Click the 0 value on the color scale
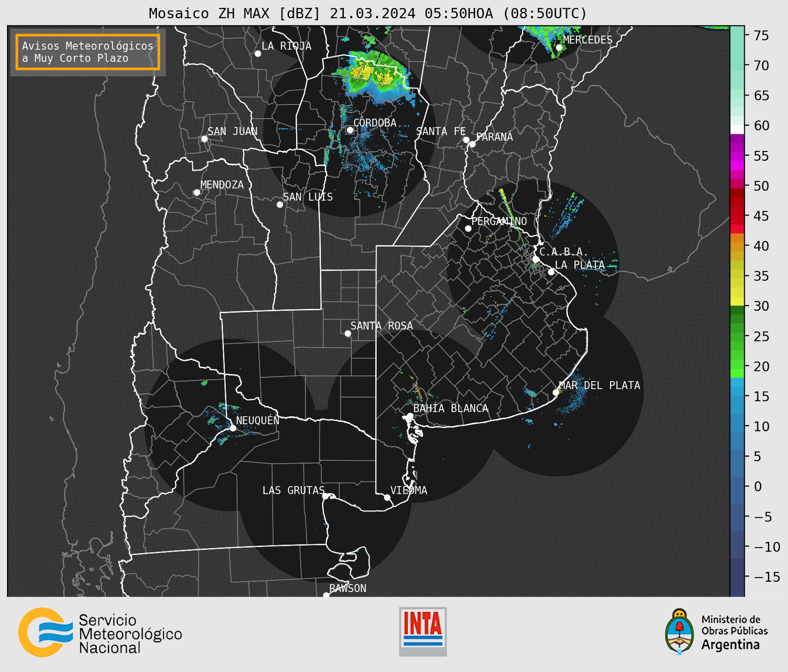Screen dimensions: 788x672 click(758, 486)
